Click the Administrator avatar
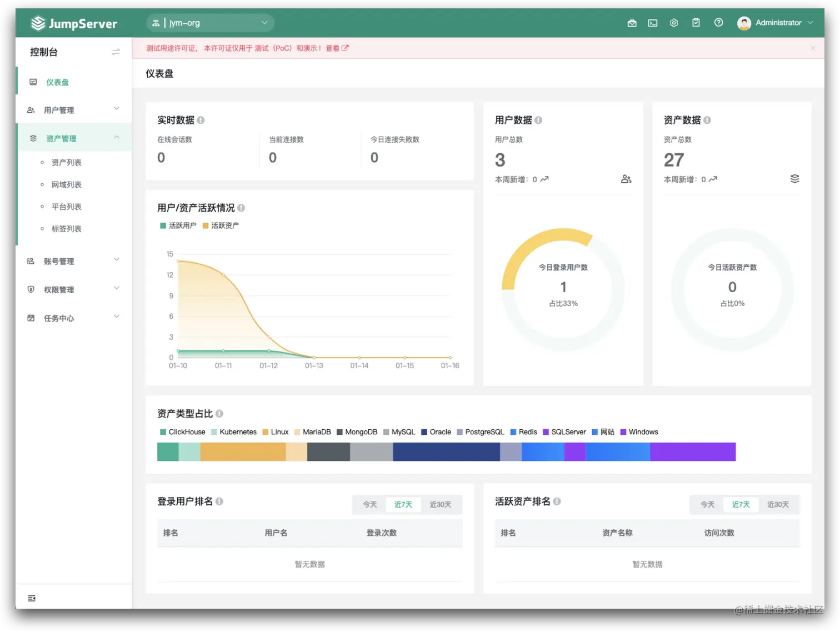This screenshot has height=632, width=840. click(744, 23)
